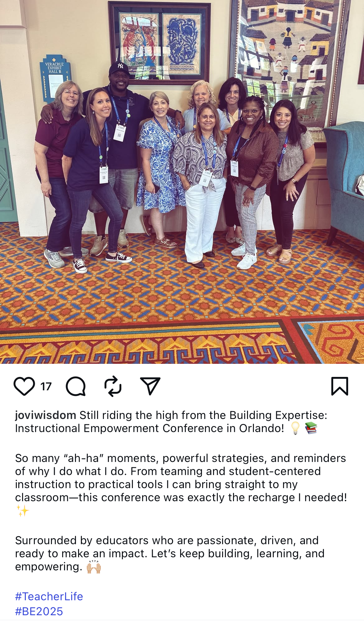364x623 pixels.
Task: Like the post with the heart icon
Action: tap(24, 386)
